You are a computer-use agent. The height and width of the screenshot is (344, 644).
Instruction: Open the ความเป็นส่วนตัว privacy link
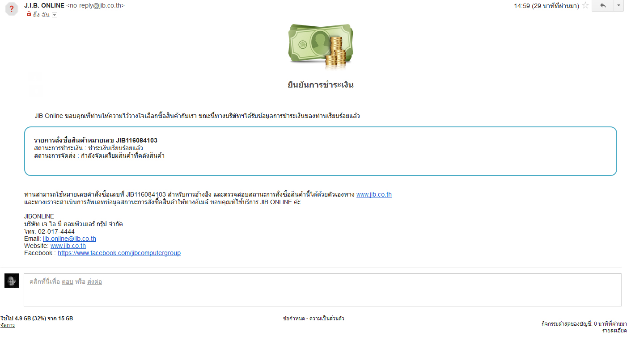pyautogui.click(x=326, y=319)
